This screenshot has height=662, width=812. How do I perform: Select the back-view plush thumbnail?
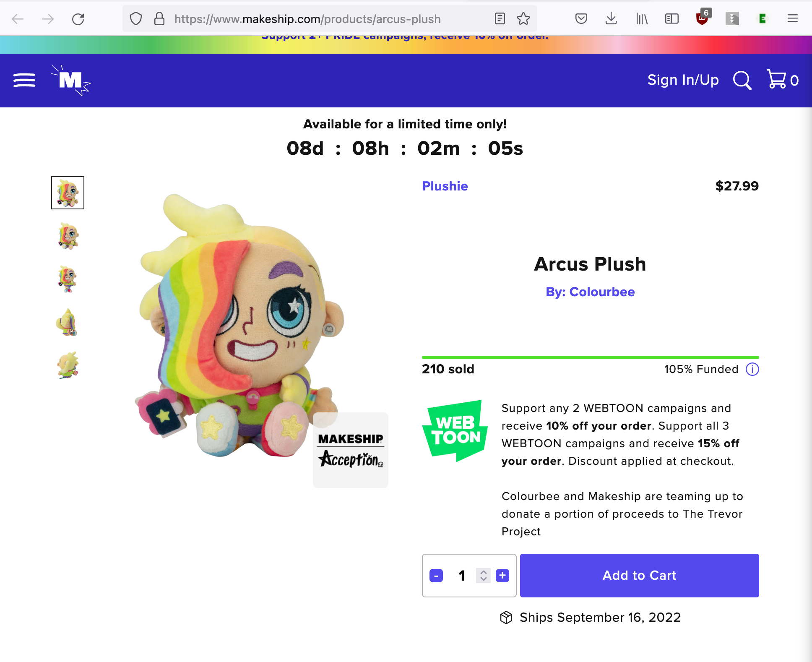click(68, 323)
